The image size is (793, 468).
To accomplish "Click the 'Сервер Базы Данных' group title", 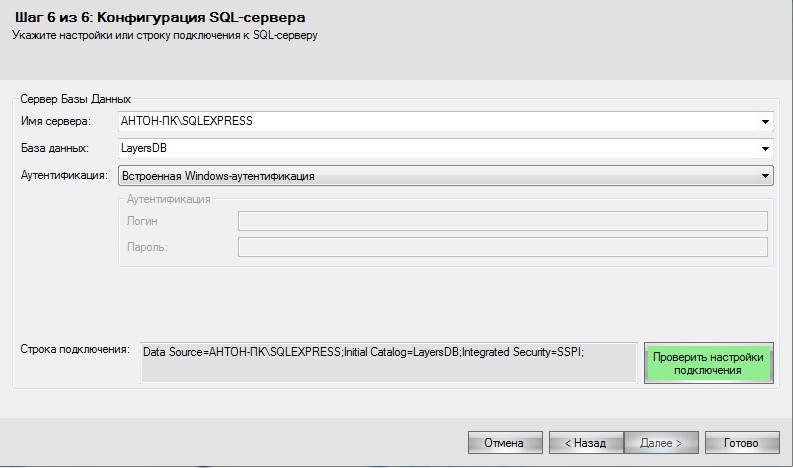I will click(76, 99).
